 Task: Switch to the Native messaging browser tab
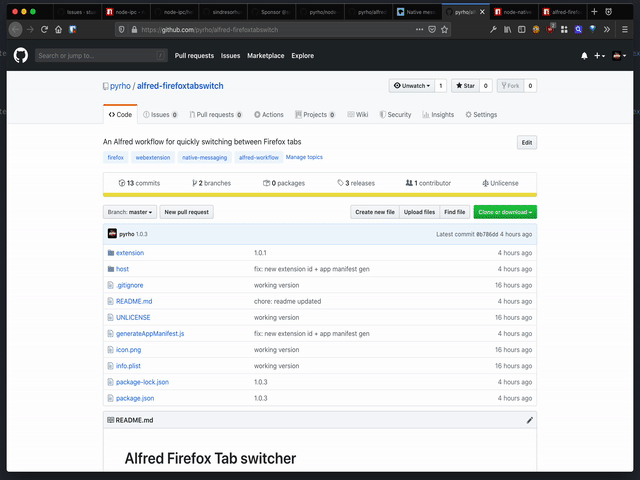pos(417,12)
